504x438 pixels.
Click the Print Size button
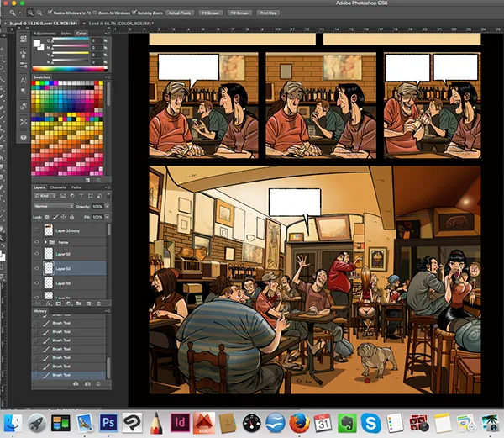(269, 13)
